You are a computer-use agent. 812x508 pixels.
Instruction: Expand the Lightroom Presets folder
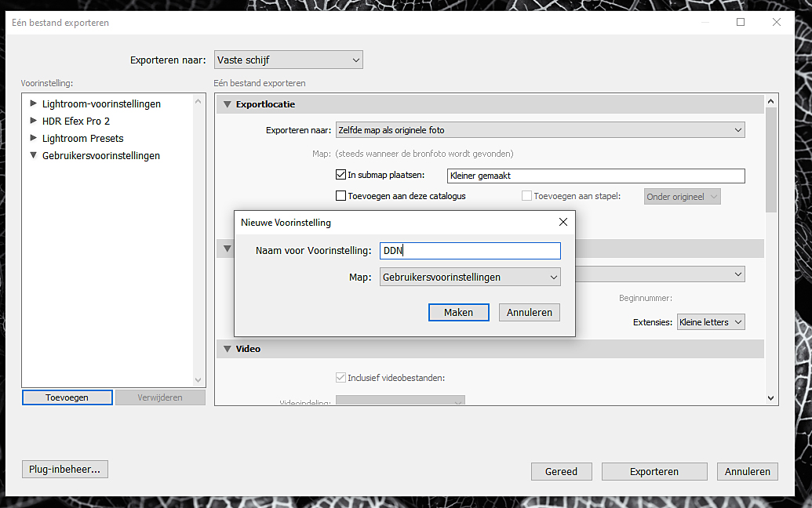33,138
